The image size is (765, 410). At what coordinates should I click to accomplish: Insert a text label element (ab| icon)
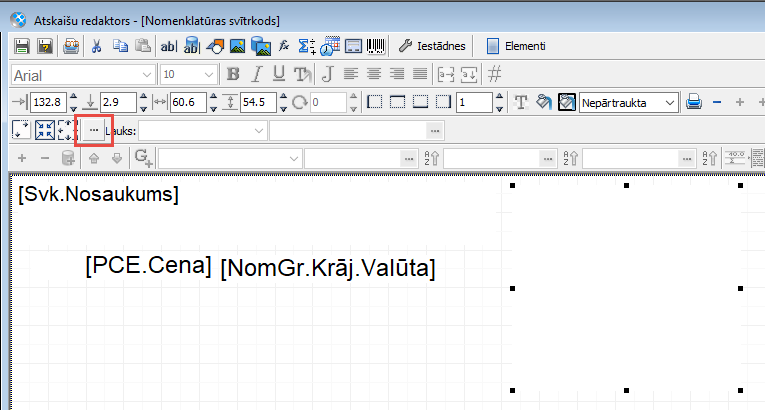(x=168, y=46)
